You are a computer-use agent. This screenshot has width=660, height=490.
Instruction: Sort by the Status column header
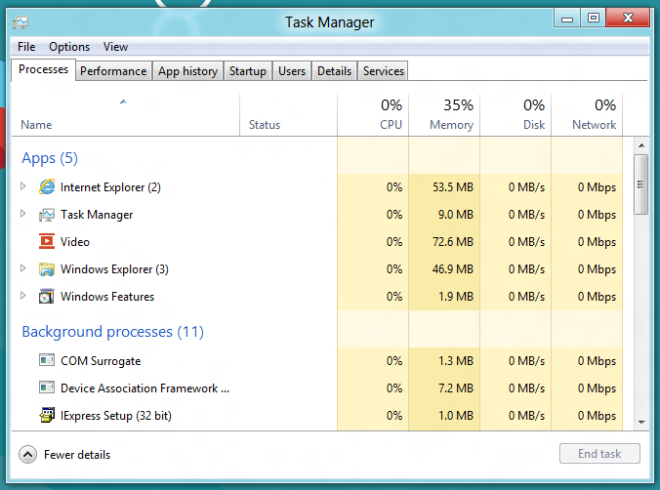288,115
